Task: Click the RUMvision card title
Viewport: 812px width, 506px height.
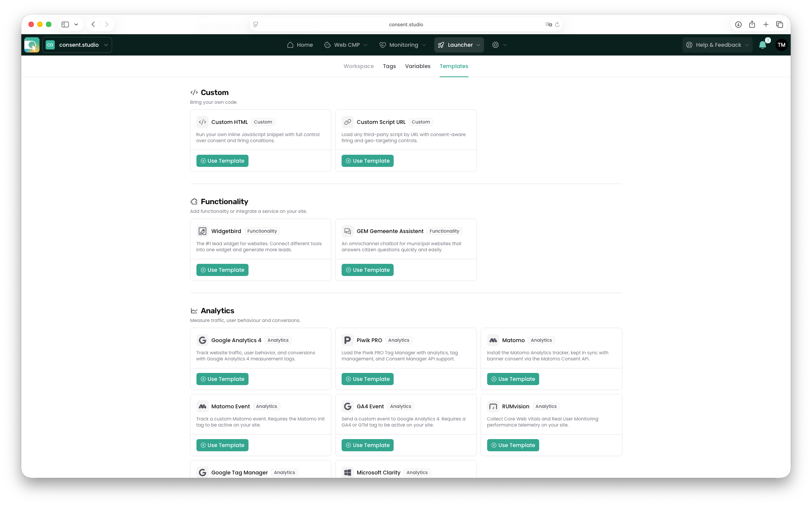Action: click(516, 406)
